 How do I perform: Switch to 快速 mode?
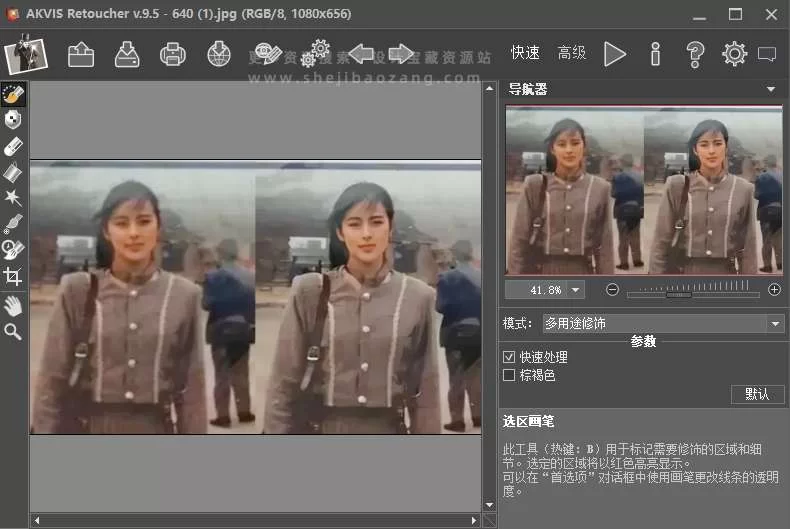click(x=525, y=53)
